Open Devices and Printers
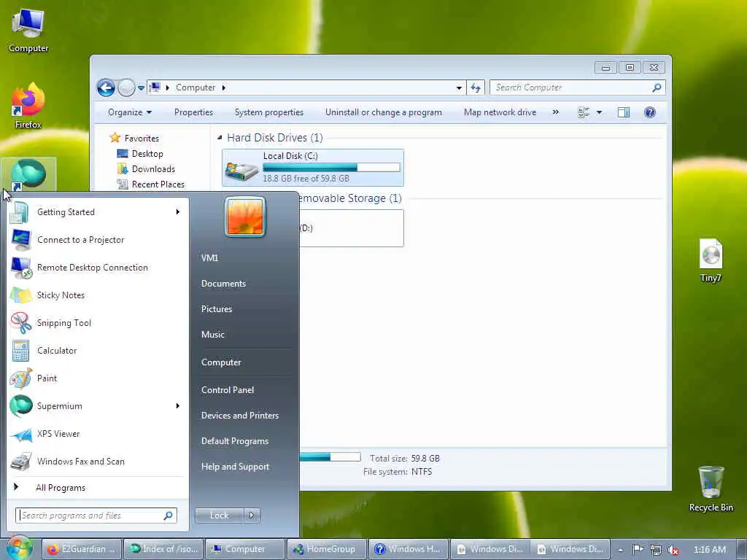Viewport: 747px width, 560px height. (239, 415)
